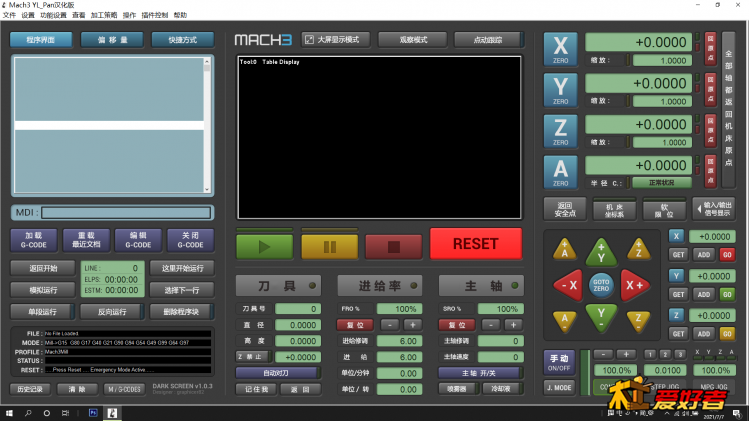Jog Y axis positive with +Y arrow
The width and height of the screenshot is (749, 421).
click(601, 252)
